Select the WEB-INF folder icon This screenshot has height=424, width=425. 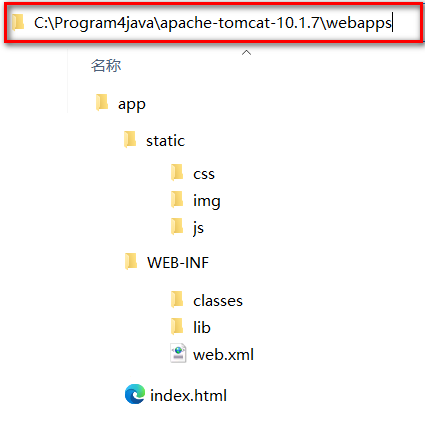[x=131, y=261]
